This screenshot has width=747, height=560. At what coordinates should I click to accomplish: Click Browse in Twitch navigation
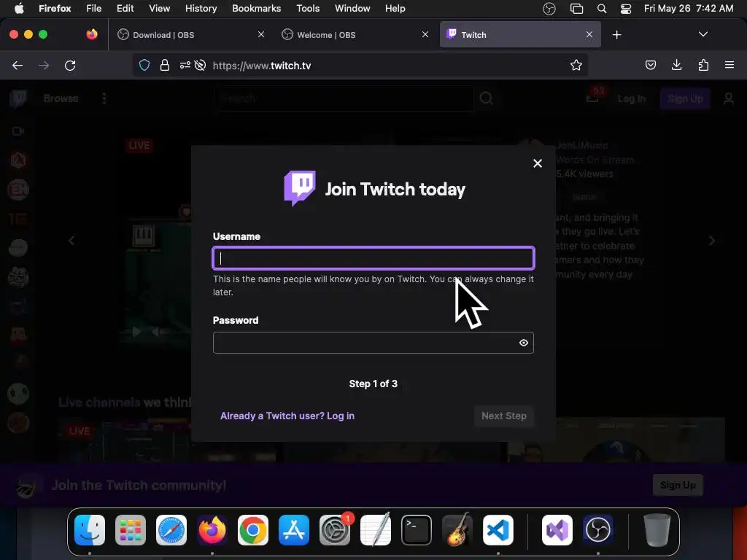(x=61, y=98)
